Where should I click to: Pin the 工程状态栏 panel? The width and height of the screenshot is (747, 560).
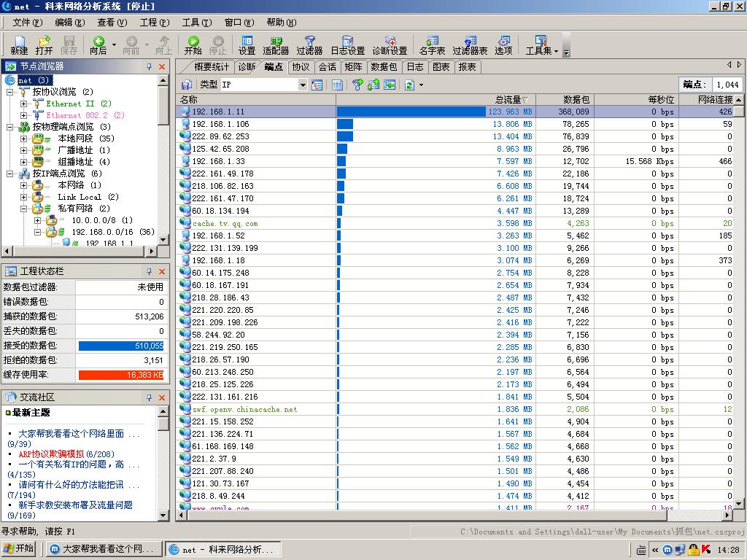pos(149,271)
